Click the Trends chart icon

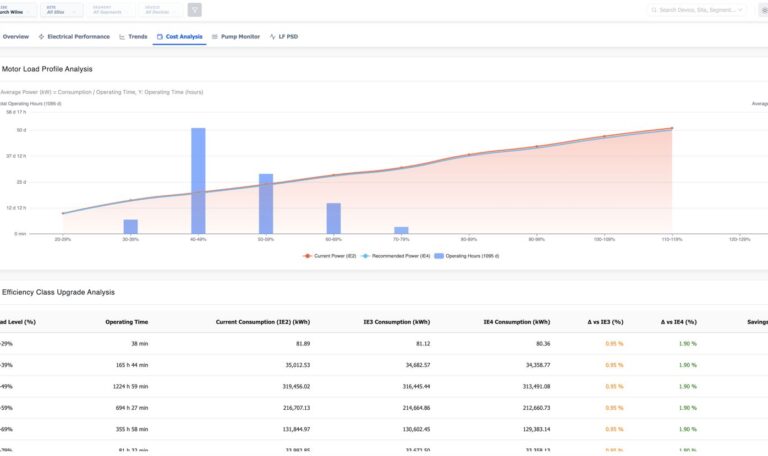(x=122, y=37)
